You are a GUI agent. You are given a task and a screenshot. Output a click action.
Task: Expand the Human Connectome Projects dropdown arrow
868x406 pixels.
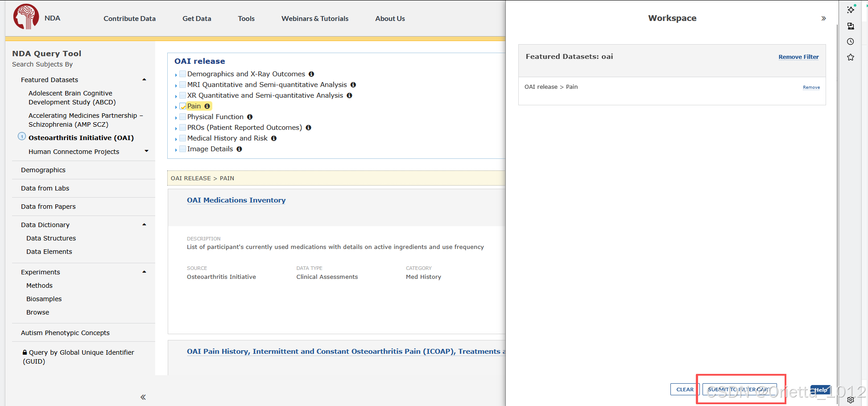coord(146,151)
